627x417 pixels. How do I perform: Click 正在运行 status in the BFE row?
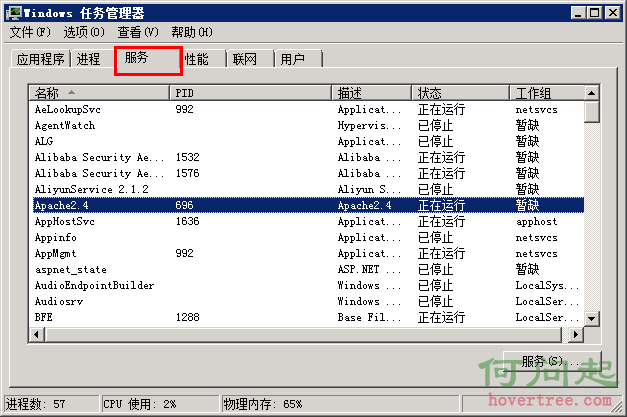(441, 317)
